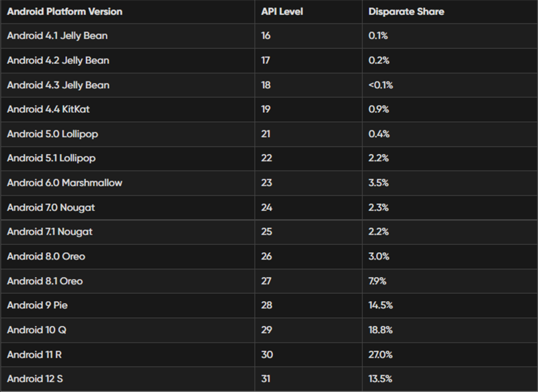Select the Android 4.4 KitKat cell
This screenshot has height=392, width=538.
[49, 109]
